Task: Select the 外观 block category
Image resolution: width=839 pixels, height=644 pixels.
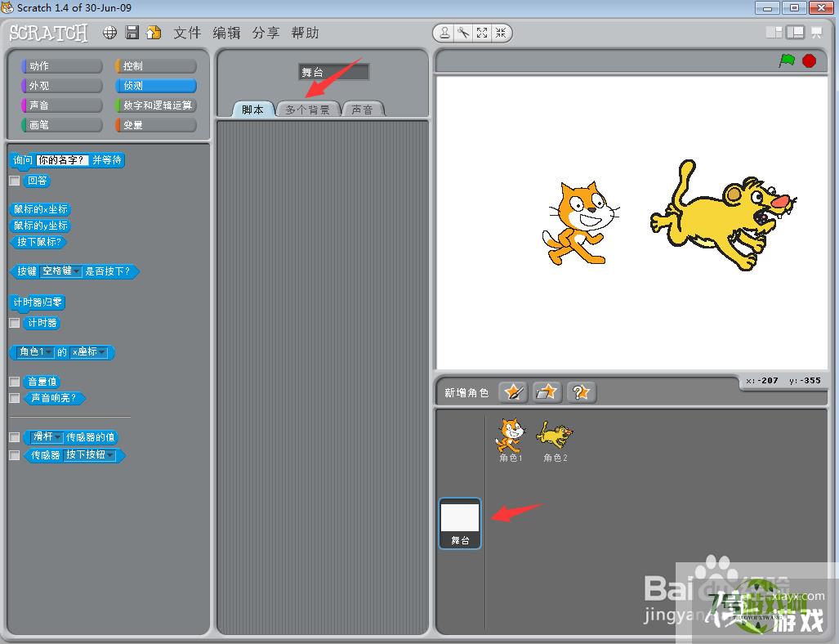Action: tap(61, 86)
